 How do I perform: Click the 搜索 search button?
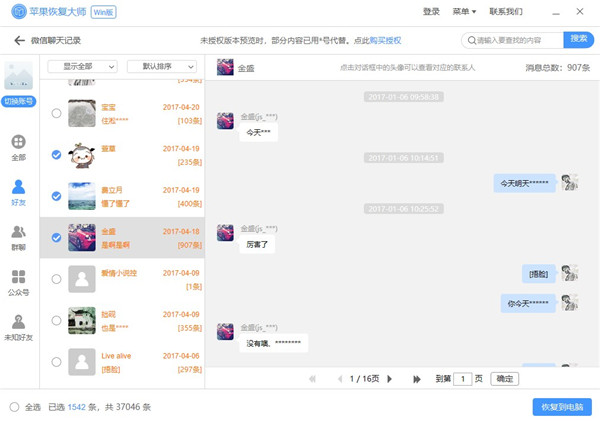(x=579, y=40)
